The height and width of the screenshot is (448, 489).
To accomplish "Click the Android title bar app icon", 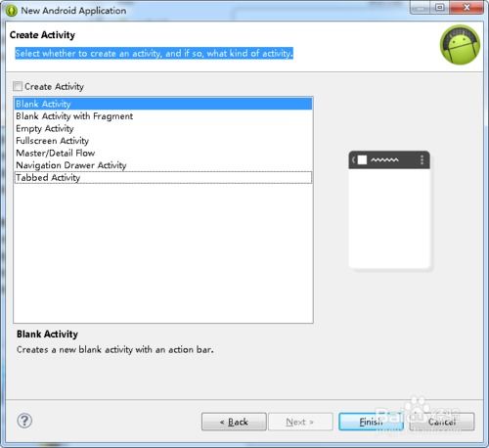I will [x=12, y=11].
